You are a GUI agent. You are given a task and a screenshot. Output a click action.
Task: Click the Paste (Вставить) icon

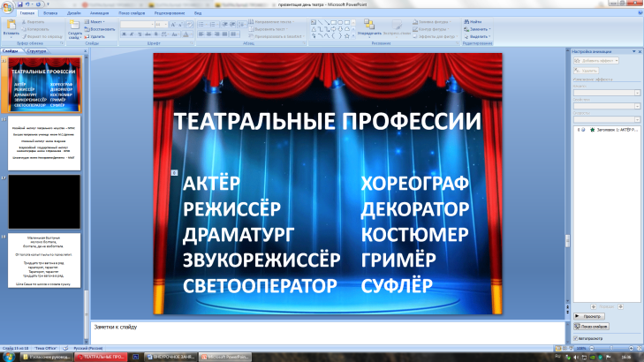(11, 26)
